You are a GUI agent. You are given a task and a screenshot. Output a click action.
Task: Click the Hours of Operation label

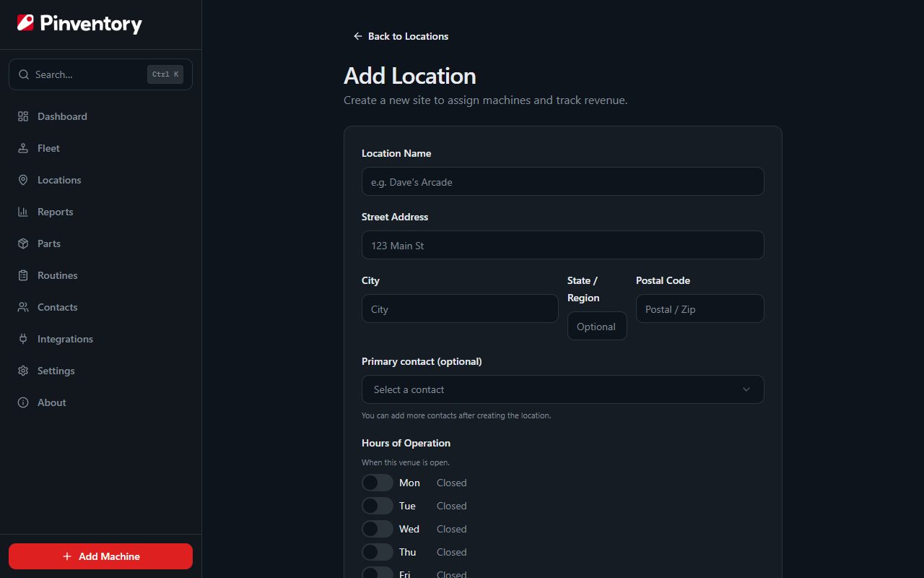tap(406, 443)
